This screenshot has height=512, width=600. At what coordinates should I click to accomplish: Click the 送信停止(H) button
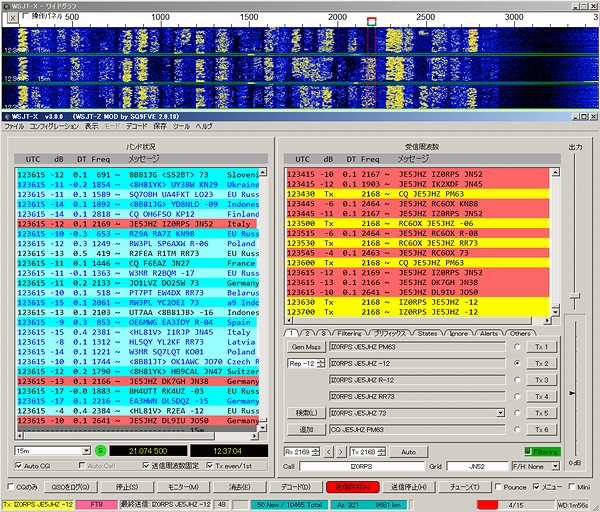409,487
